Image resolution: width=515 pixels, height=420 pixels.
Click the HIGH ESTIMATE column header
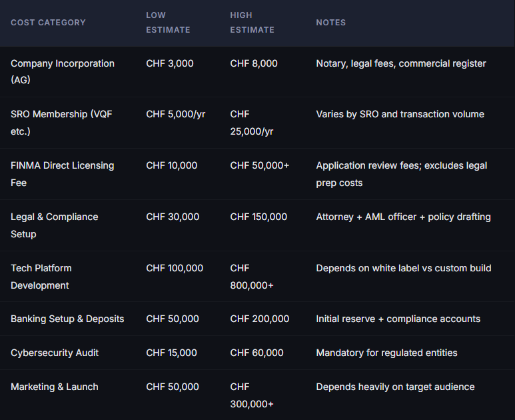pyautogui.click(x=252, y=23)
